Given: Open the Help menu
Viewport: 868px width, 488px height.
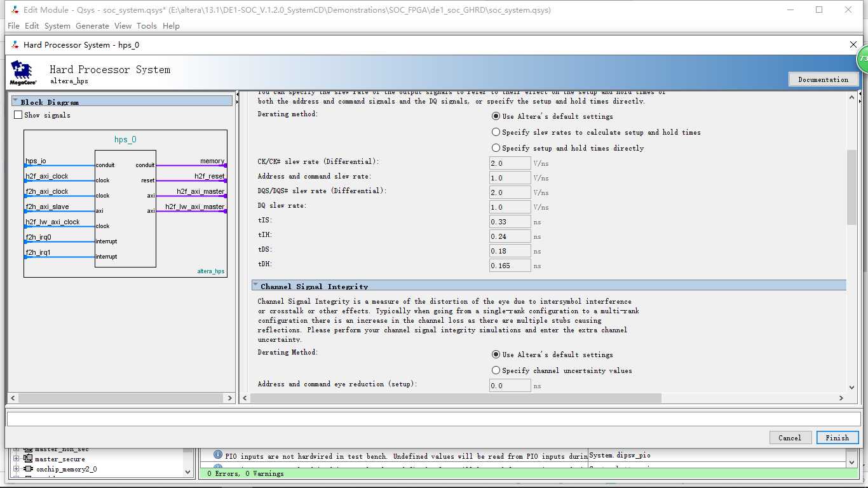Looking at the screenshot, I should pos(171,26).
